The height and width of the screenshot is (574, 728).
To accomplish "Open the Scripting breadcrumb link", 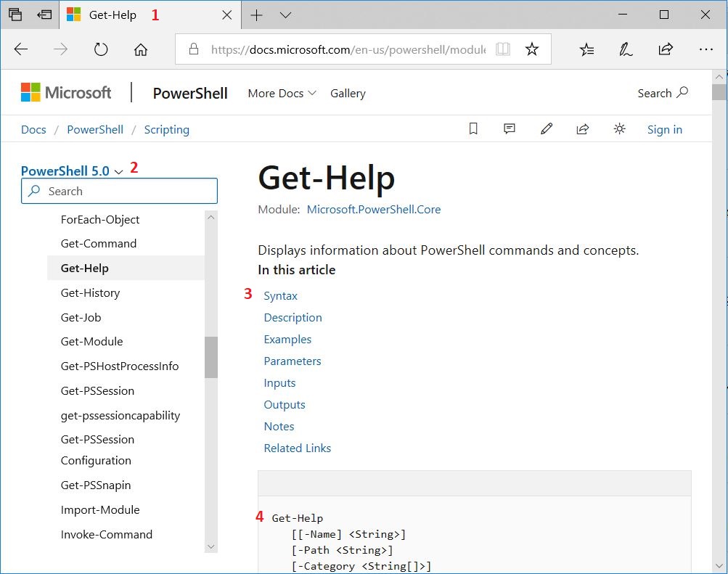I will (x=167, y=129).
